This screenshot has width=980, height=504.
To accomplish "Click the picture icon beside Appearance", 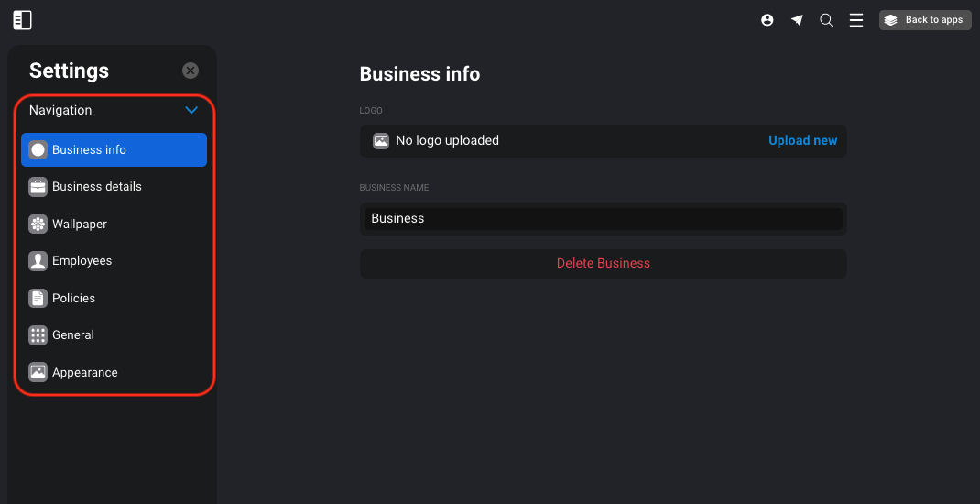I will coord(38,372).
